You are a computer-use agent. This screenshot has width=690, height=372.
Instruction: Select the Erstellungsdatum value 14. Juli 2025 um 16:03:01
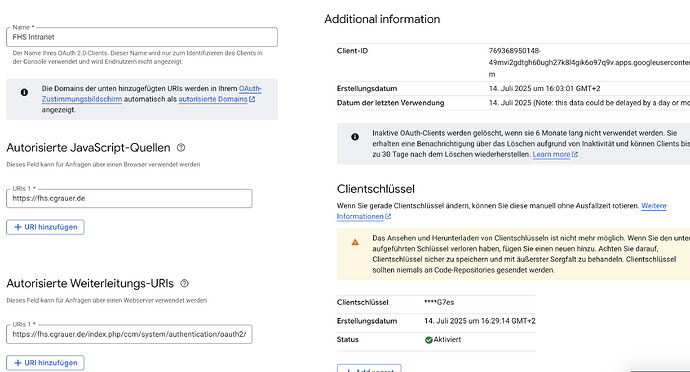[x=544, y=88]
